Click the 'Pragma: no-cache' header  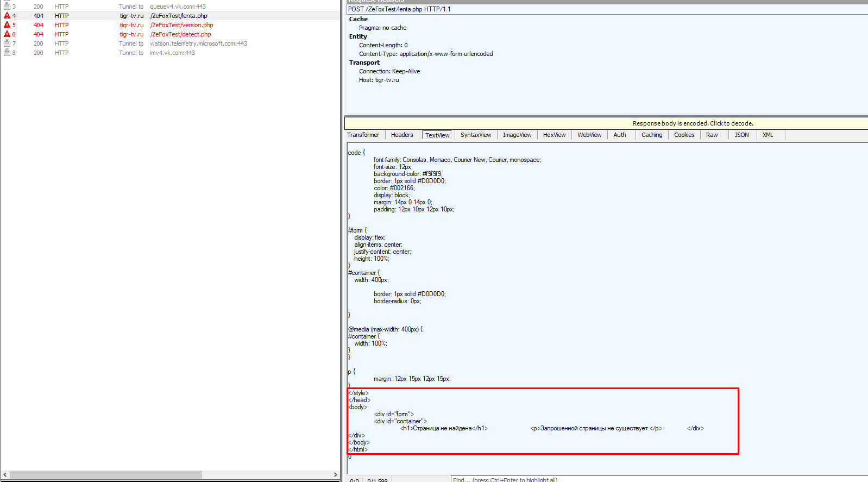(x=382, y=28)
